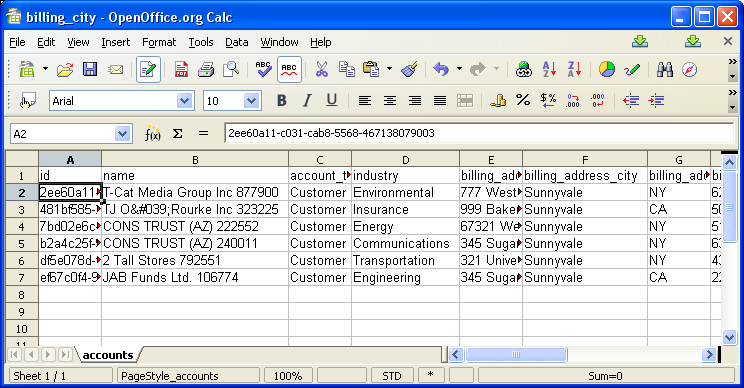This screenshot has height=388, width=744.
Task: Toggle Edit File mode icon
Action: pyautogui.click(x=148, y=70)
